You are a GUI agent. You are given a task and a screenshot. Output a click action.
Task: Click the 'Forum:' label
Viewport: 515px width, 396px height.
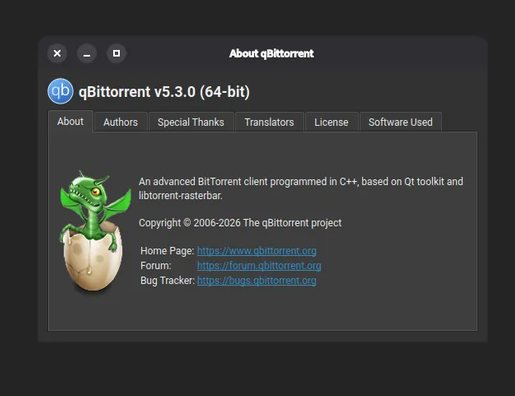156,266
